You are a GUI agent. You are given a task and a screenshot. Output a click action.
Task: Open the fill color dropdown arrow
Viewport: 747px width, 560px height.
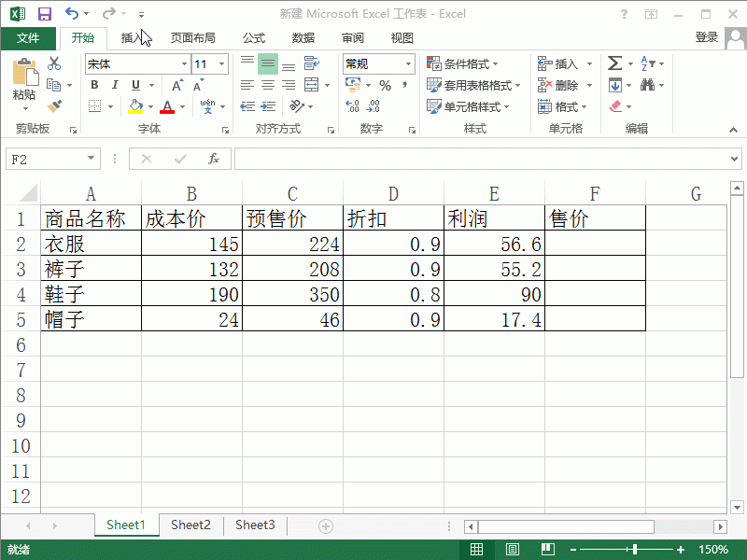pos(151,106)
